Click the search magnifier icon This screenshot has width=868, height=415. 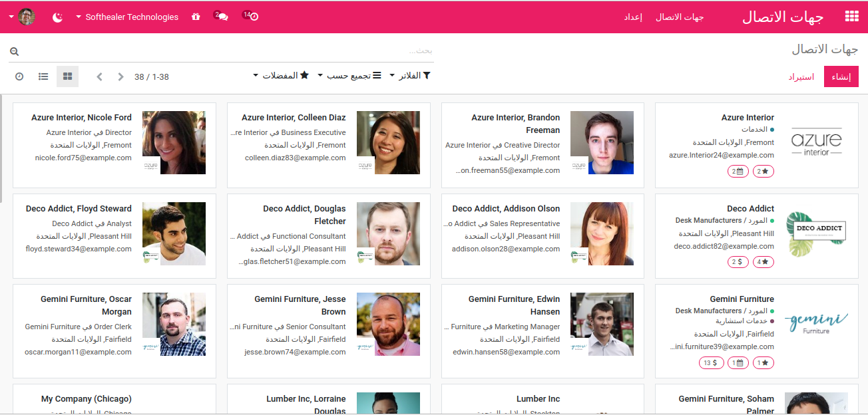pyautogui.click(x=14, y=52)
